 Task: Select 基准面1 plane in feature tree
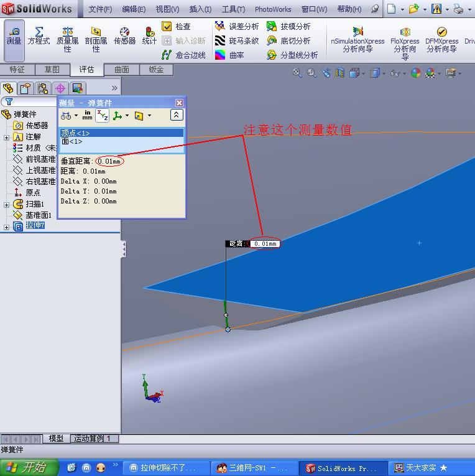pos(32,215)
